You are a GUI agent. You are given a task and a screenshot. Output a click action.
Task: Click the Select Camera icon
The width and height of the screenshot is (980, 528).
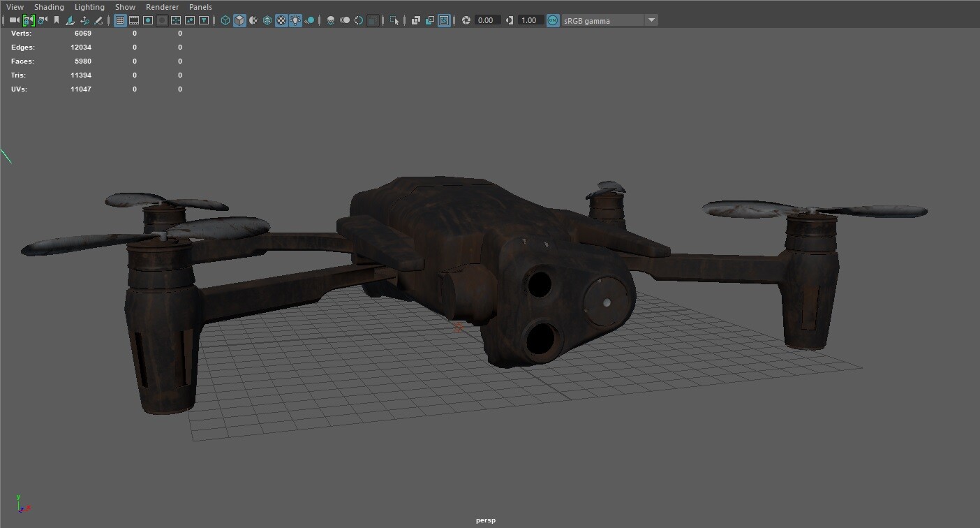pos(14,20)
